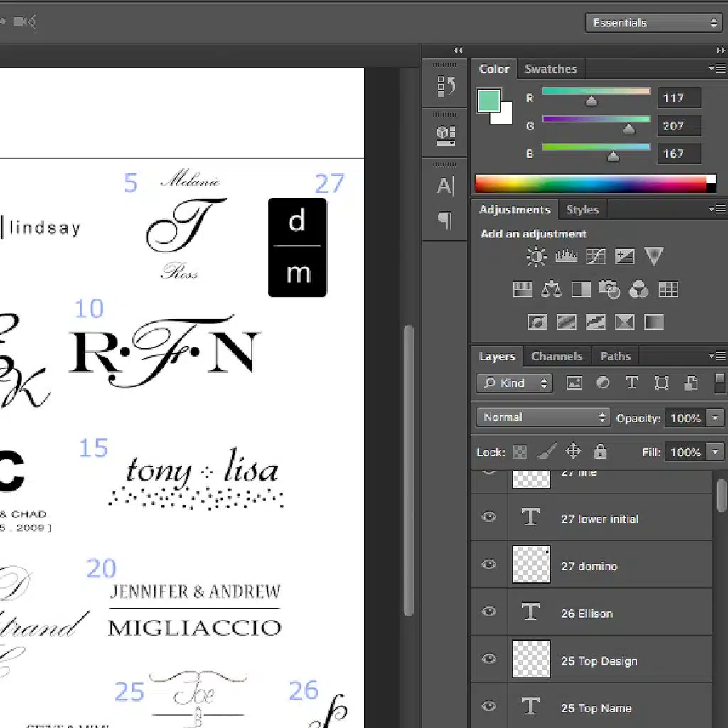The width and height of the screenshot is (728, 728).
Task: Hide the 27 domino layer
Action: 489,564
